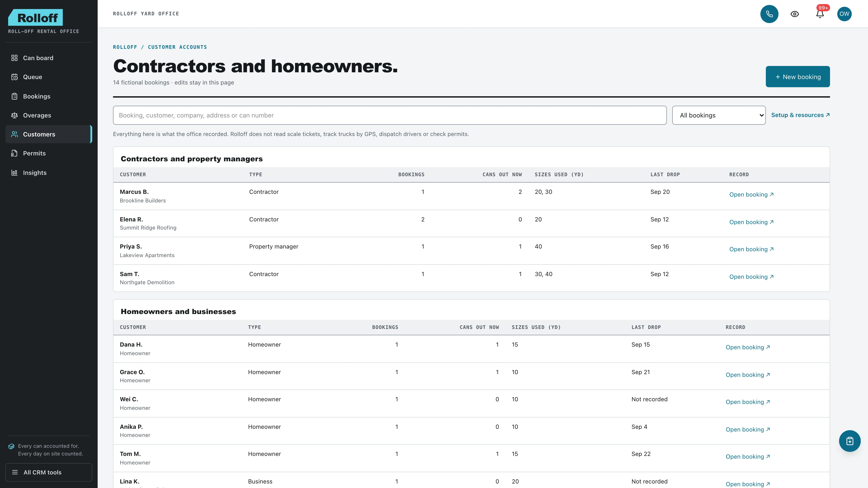
Task: Open notifications bell with 99+ badge
Action: [x=820, y=14]
